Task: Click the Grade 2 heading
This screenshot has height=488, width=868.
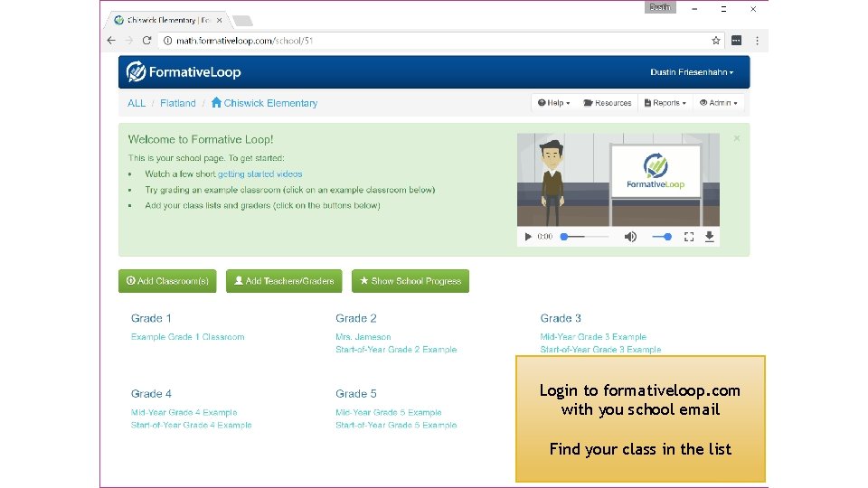Action: pyautogui.click(x=356, y=318)
